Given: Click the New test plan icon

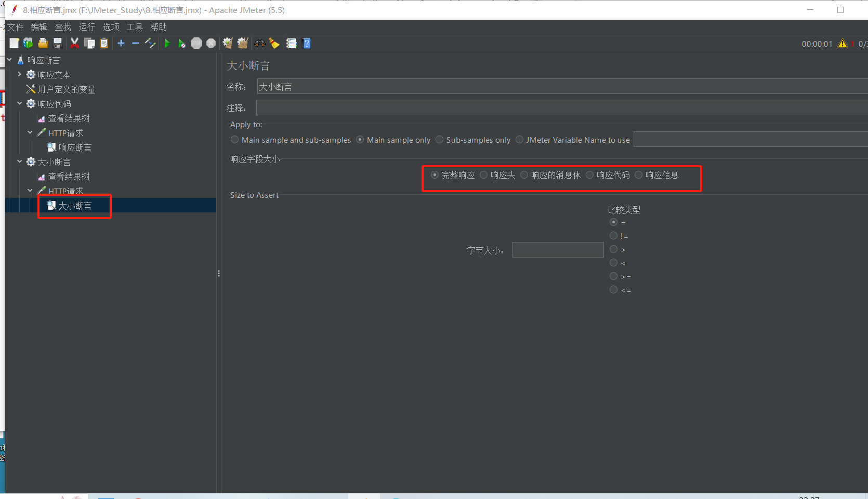Looking at the screenshot, I should tap(14, 43).
